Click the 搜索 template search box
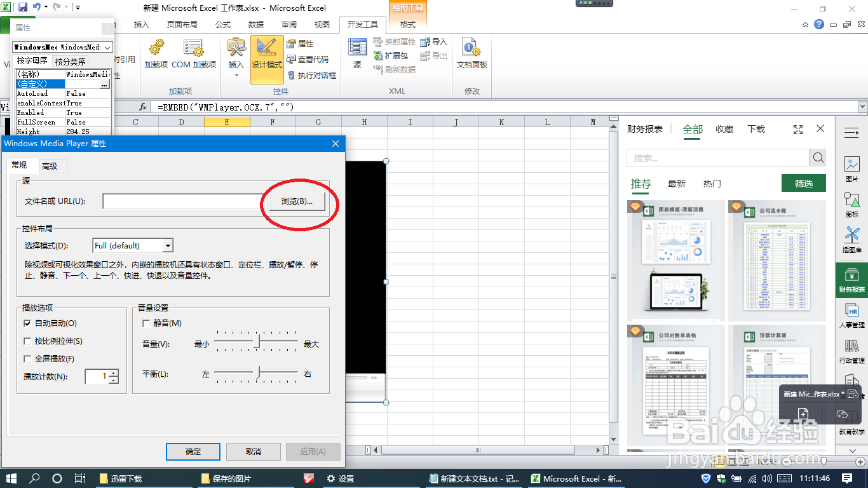 718,158
